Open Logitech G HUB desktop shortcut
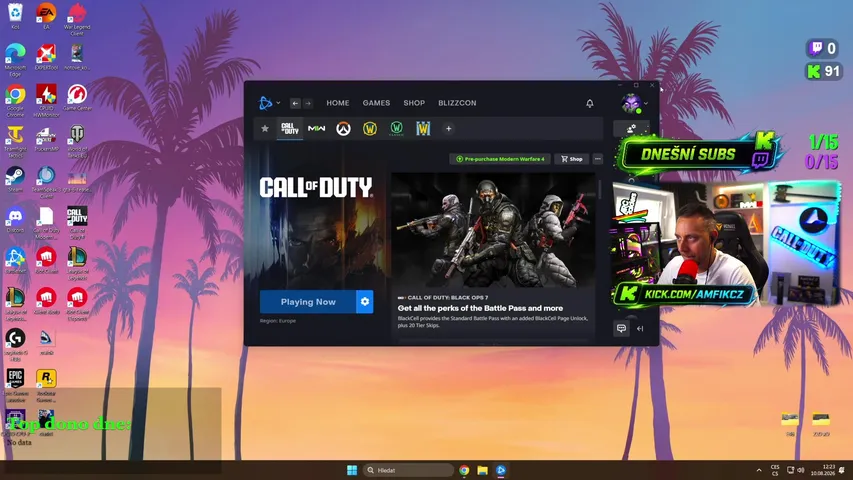This screenshot has height=480, width=853. pos(15,344)
